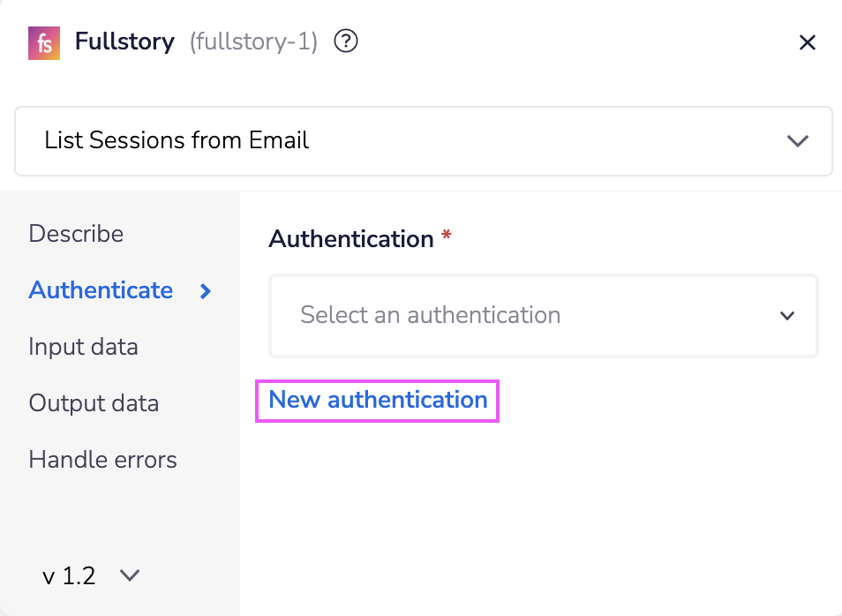Open the Input data section

[x=83, y=347]
